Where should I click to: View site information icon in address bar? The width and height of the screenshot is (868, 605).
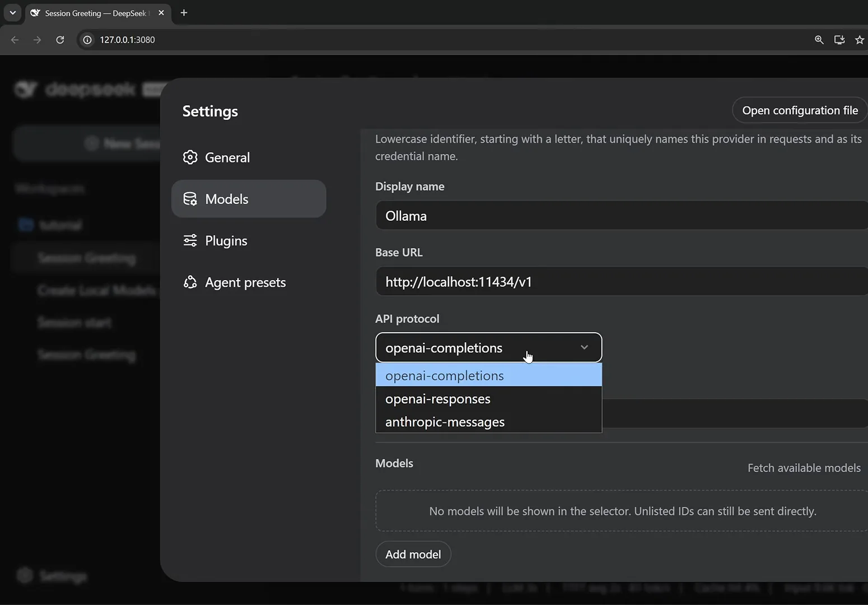coord(87,40)
